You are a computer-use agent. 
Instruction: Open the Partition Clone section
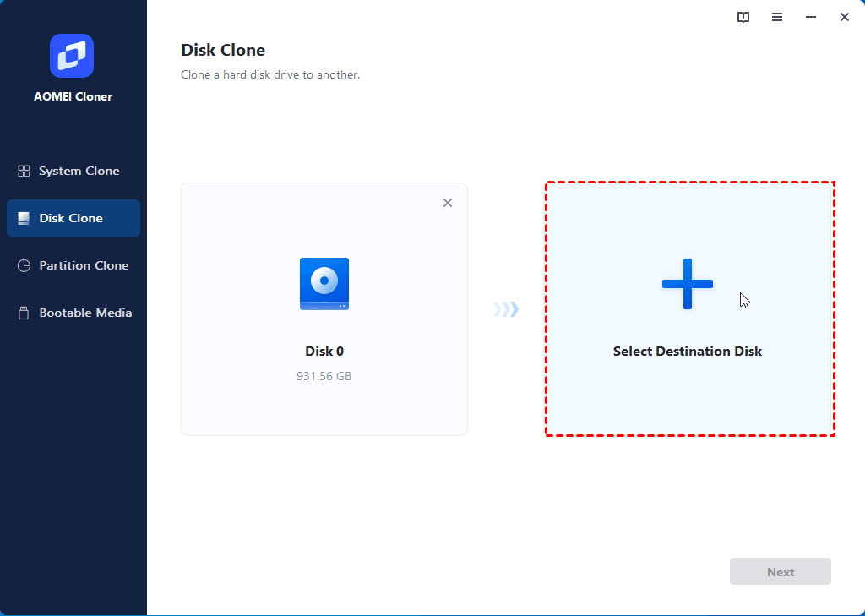[x=73, y=265]
